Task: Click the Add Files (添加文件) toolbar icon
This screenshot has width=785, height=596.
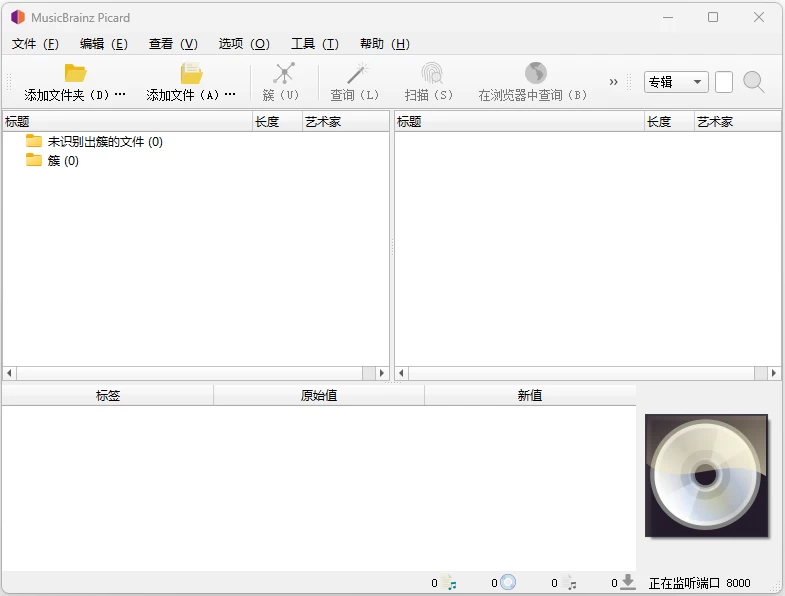Action: click(x=191, y=73)
